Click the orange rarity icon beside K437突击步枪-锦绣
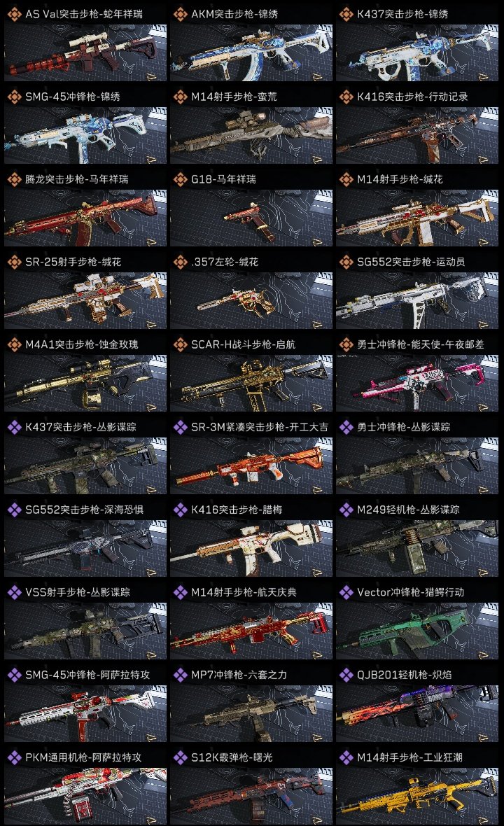This screenshot has width=504, height=826. 346,14
